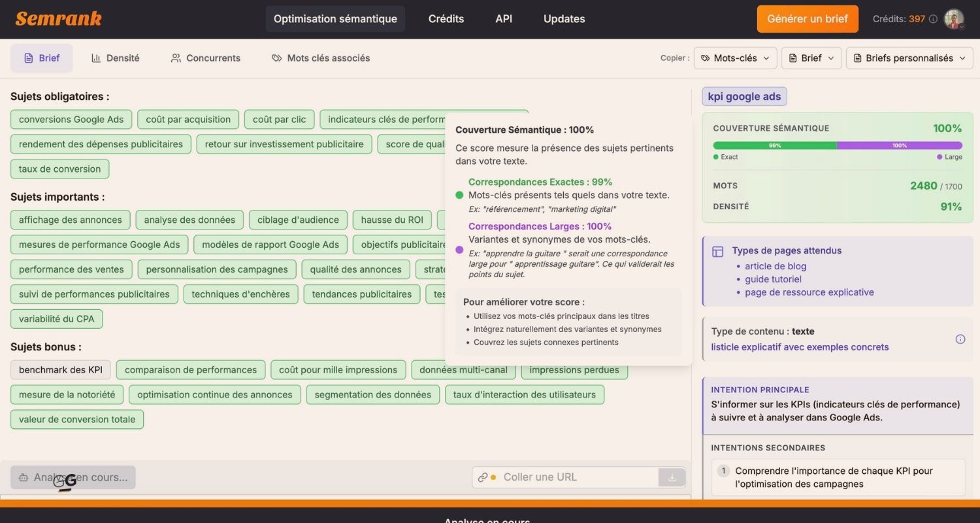The image size is (980, 523).
Task: Click the Couverture Sémantique progress bar
Action: click(x=838, y=144)
